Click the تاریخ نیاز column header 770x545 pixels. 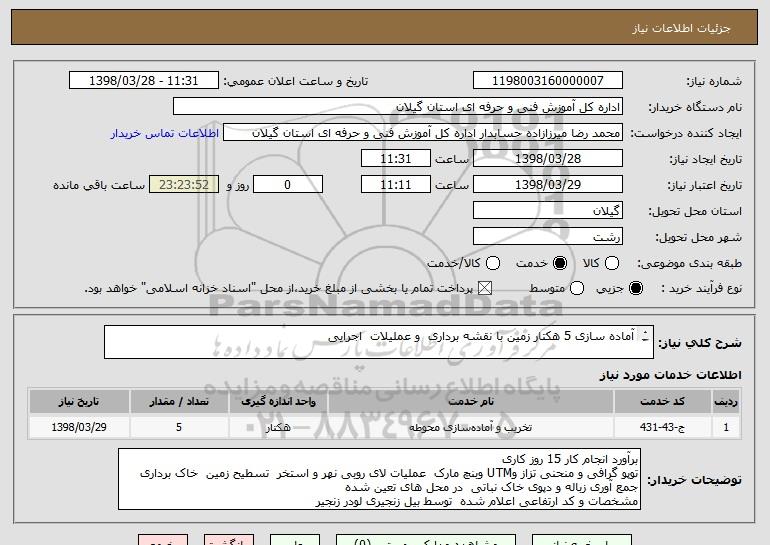tap(79, 402)
